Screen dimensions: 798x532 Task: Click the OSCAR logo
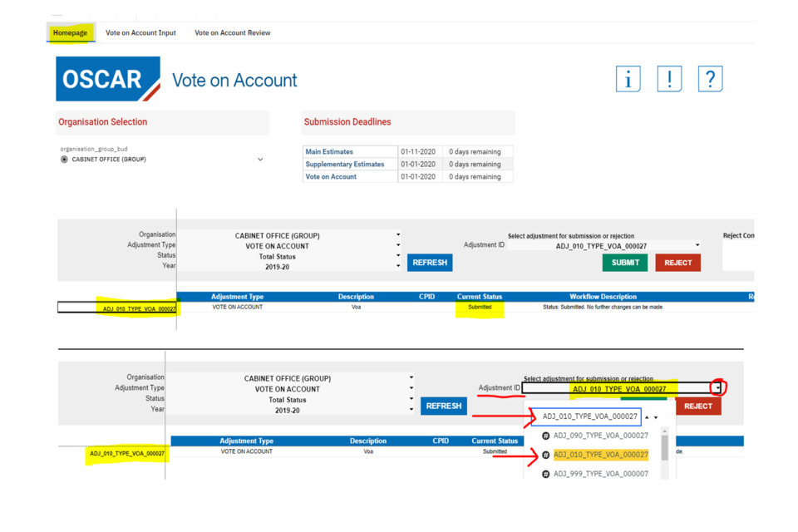pos(108,79)
